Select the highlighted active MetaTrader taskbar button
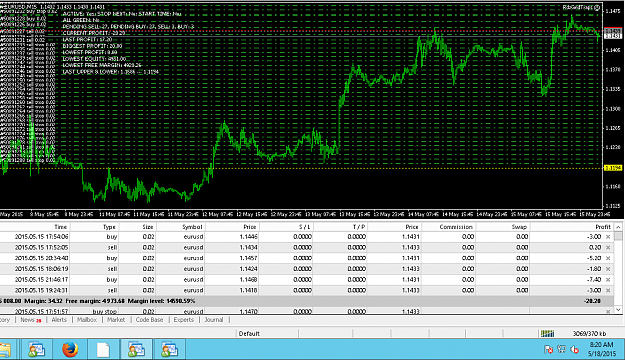The width and height of the screenshot is (625, 361). tap(136, 350)
